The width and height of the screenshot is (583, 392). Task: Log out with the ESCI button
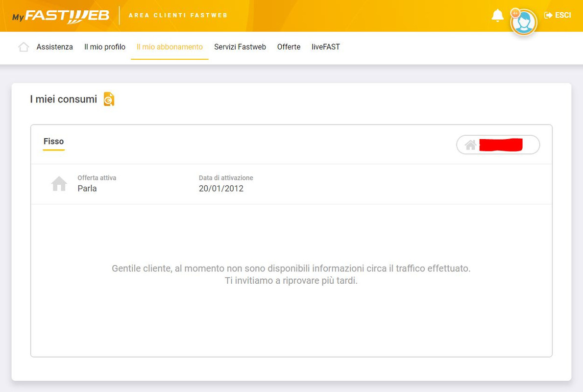tap(558, 15)
